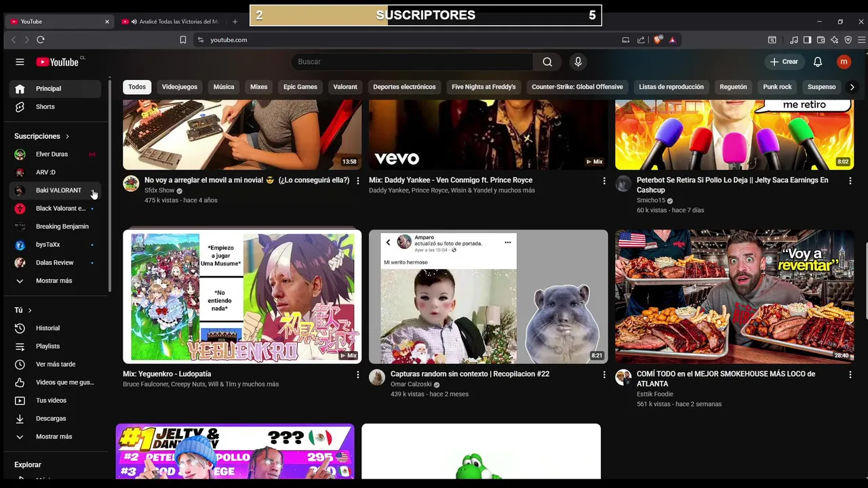Image resolution: width=868 pixels, height=488 pixels.
Task: Open Ver más tarde in sidebar
Action: pyautogui.click(x=55, y=364)
